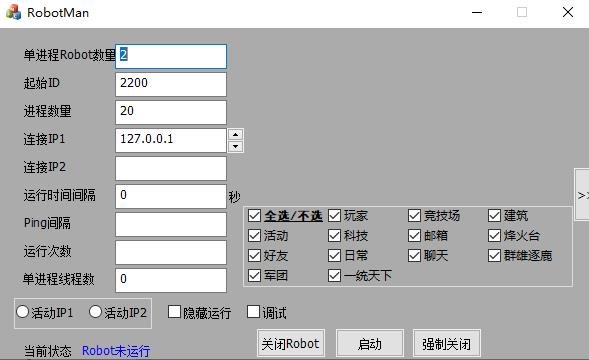This screenshot has height=360, width=589.
Task: Click the up arrow of 连接IP1 spinner
Action: click(236, 134)
